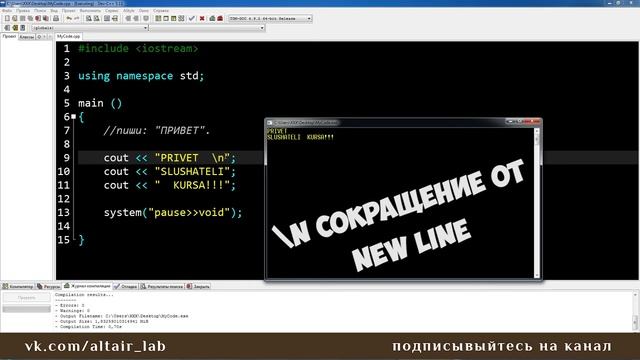Click the using namespace std line

141,76
